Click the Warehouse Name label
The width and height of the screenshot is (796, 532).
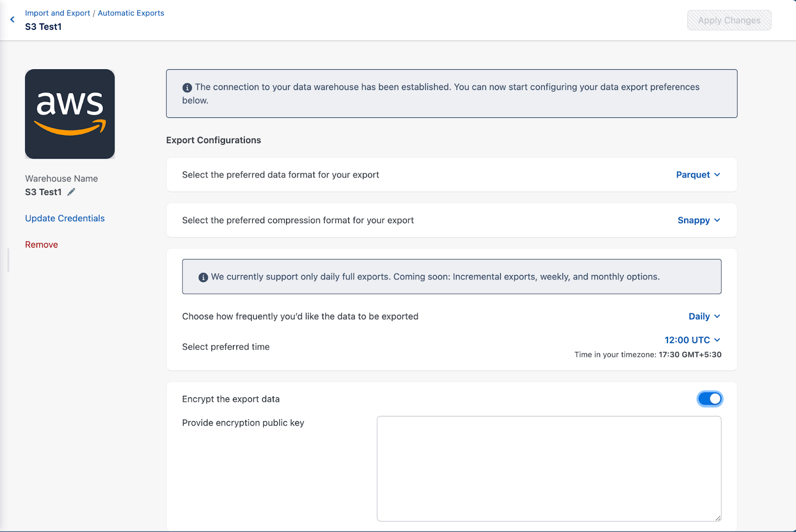coord(61,178)
